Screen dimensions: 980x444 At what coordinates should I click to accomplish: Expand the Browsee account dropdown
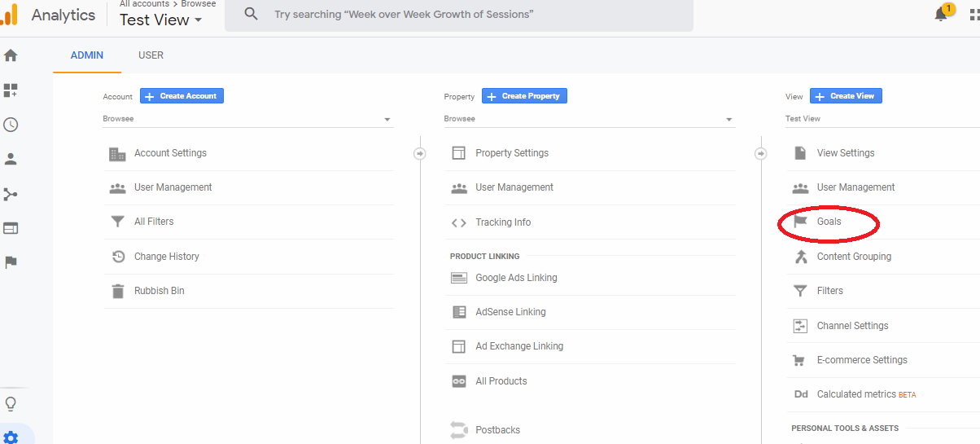pos(248,119)
